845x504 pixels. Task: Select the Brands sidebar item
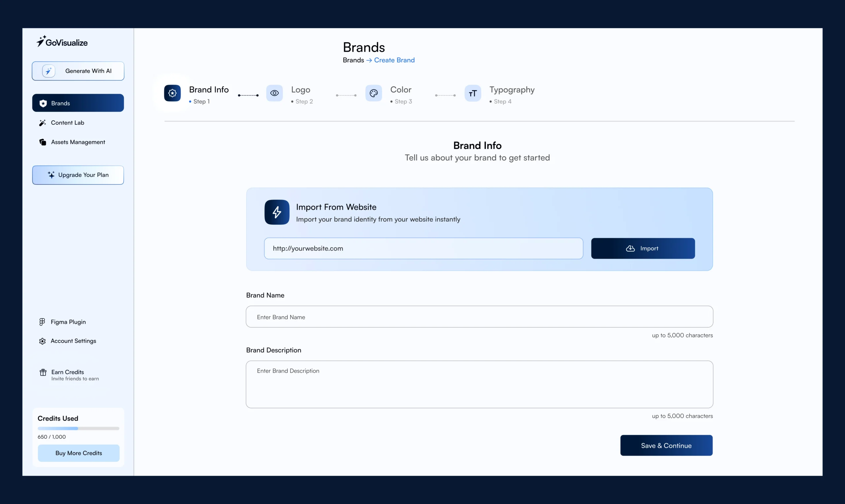(78, 103)
